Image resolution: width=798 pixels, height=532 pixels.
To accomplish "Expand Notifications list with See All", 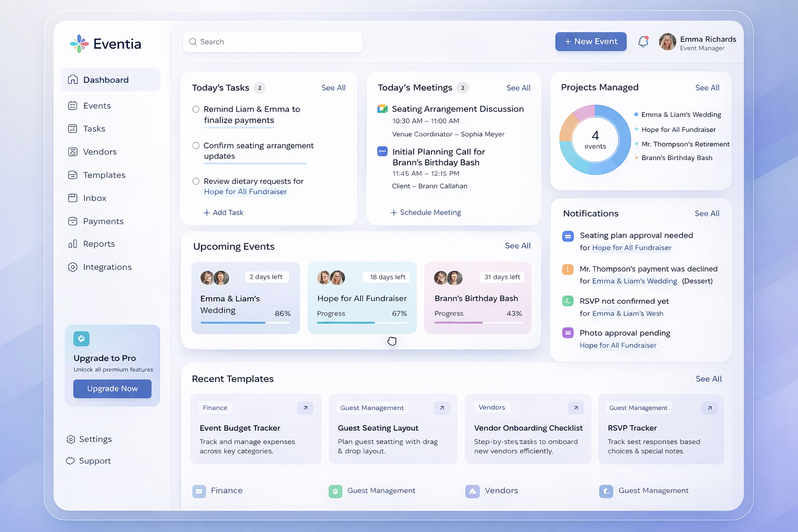I will point(707,214).
